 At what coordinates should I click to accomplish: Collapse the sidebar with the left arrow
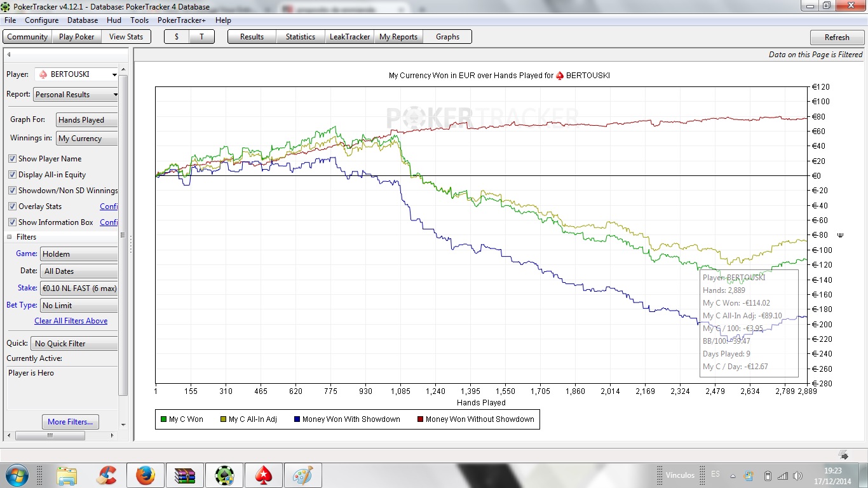coord(9,55)
